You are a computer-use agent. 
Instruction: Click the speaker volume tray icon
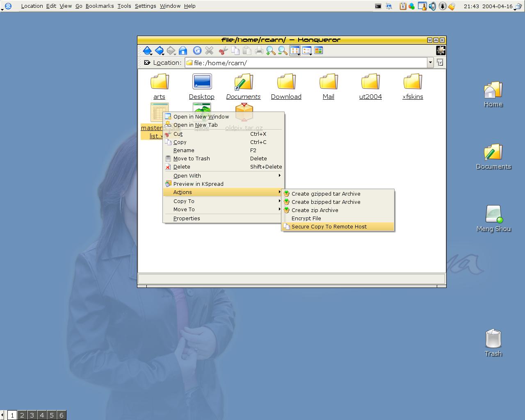(432, 6)
